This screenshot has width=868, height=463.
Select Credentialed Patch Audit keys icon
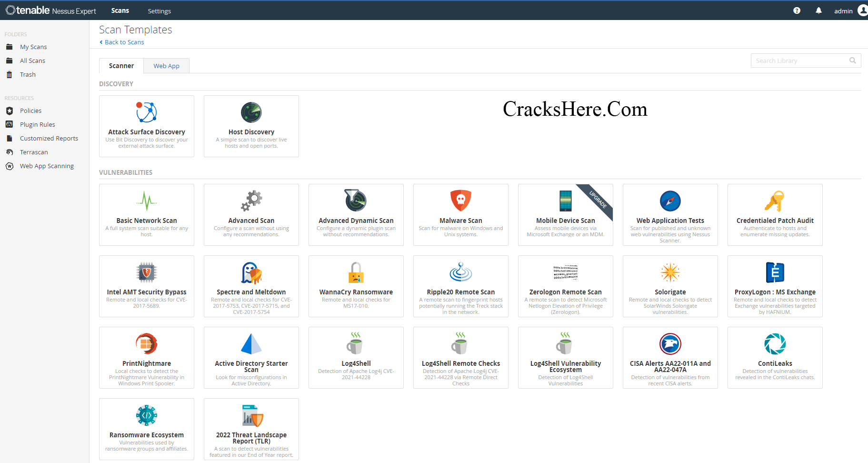click(775, 201)
